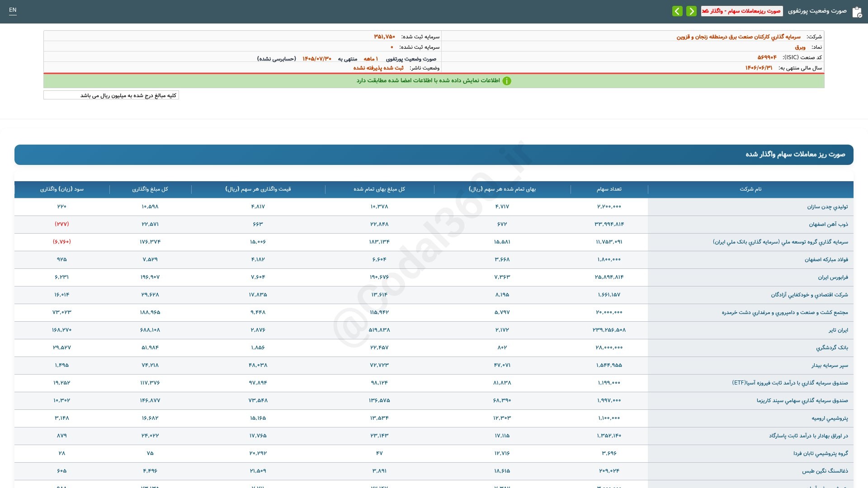Click registered capital value '۳۵۱,۷۵۰'
The height and width of the screenshot is (488, 868).
pos(385,37)
